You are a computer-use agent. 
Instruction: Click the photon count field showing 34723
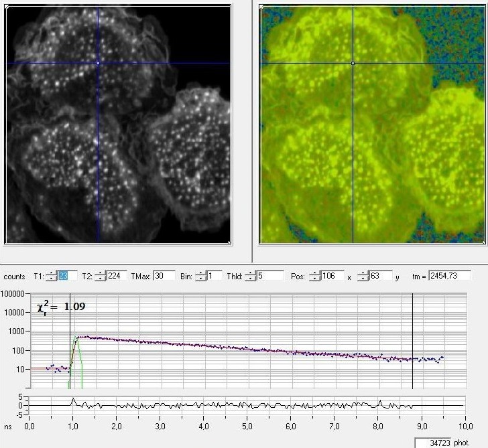[432, 443]
